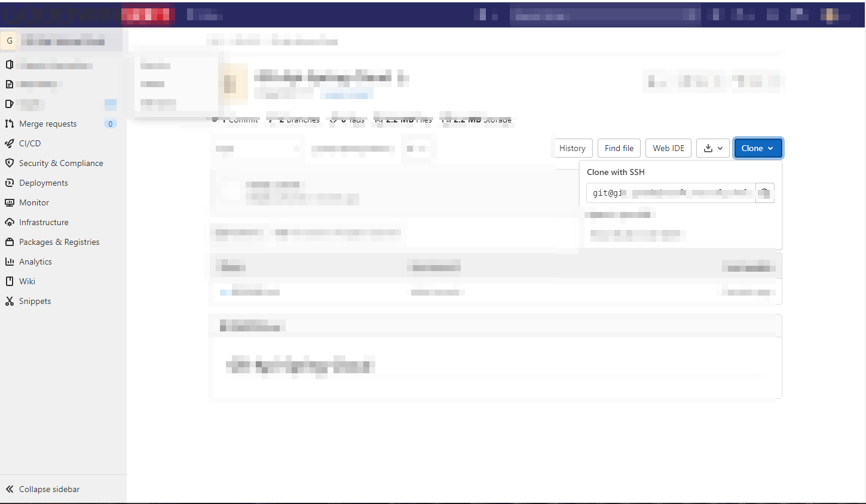Viewport: 866px width, 504px height.
Task: Open the Clone dropdown
Action: 758,147
